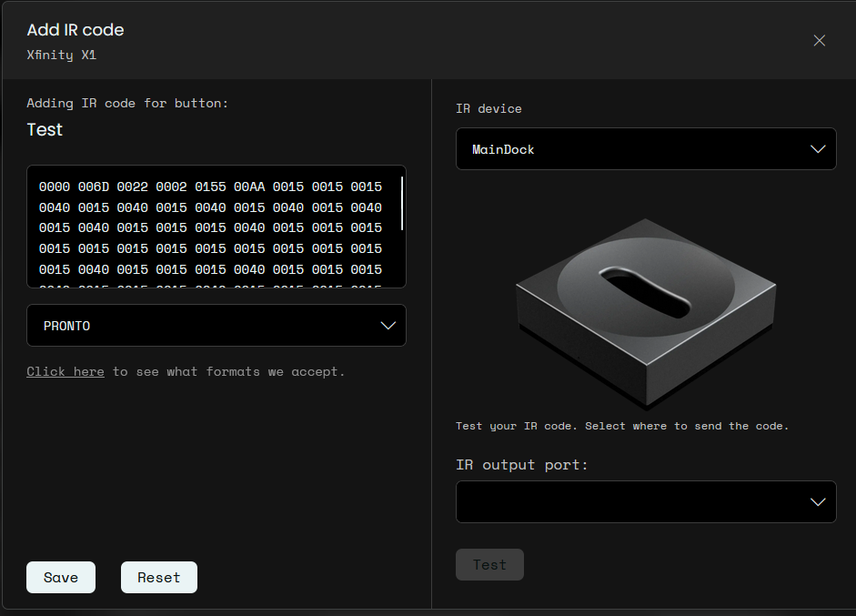856x616 pixels.
Task: Click the Save button
Action: point(61,577)
